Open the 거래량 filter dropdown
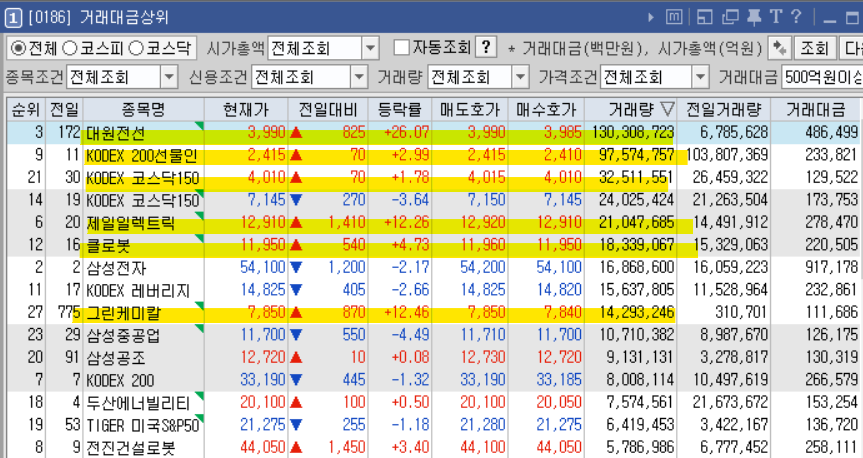This screenshot has width=863, height=458. (520, 77)
